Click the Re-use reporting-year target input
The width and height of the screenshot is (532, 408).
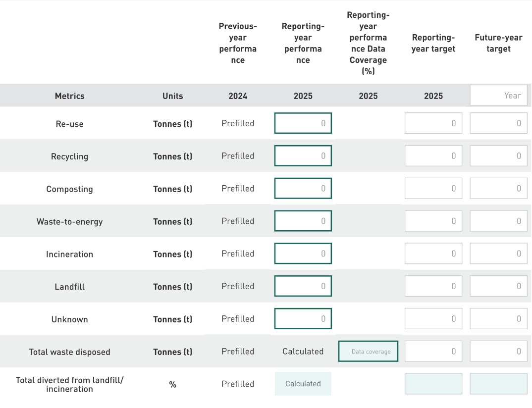click(x=433, y=123)
